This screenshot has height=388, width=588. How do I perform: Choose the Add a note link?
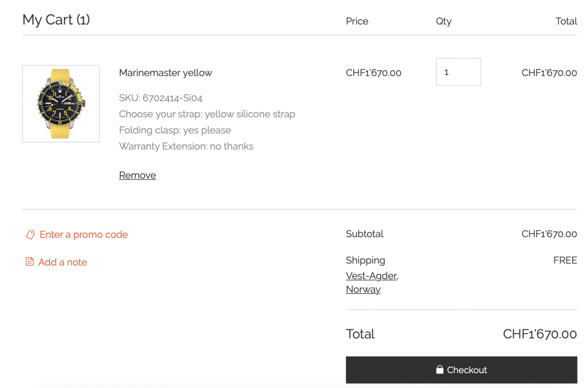pos(63,262)
